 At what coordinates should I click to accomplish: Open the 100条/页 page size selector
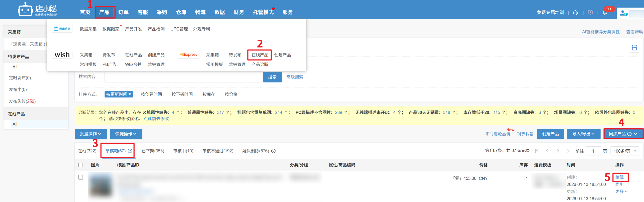pyautogui.click(x=625, y=151)
